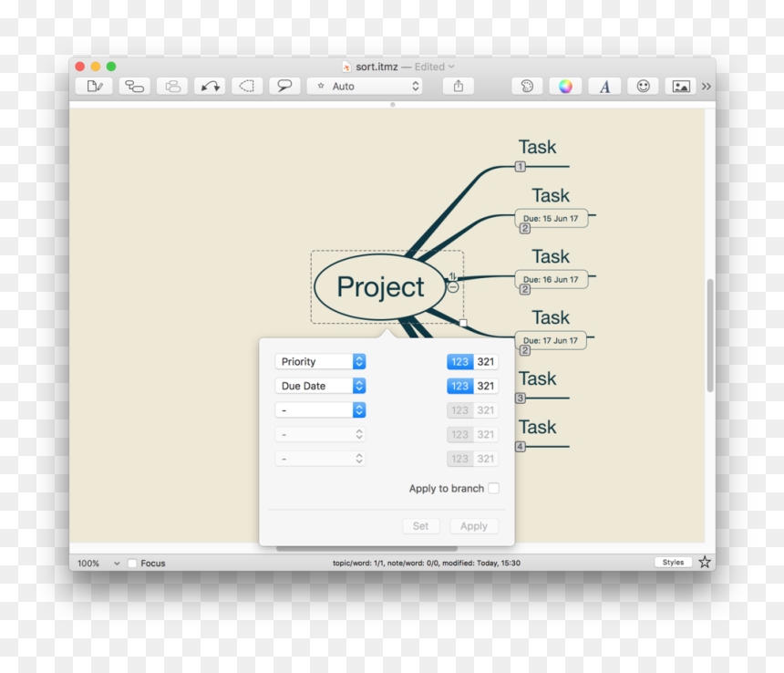Click the priority 4 badge

coord(520,447)
